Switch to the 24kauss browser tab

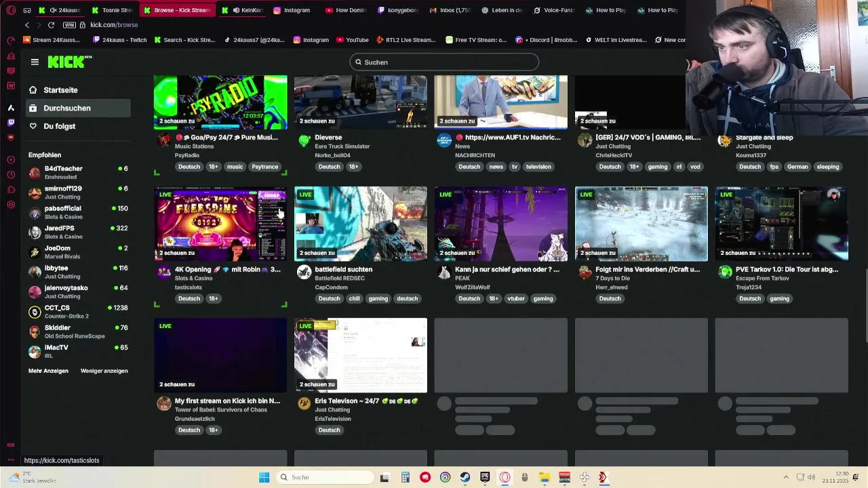pos(61,10)
